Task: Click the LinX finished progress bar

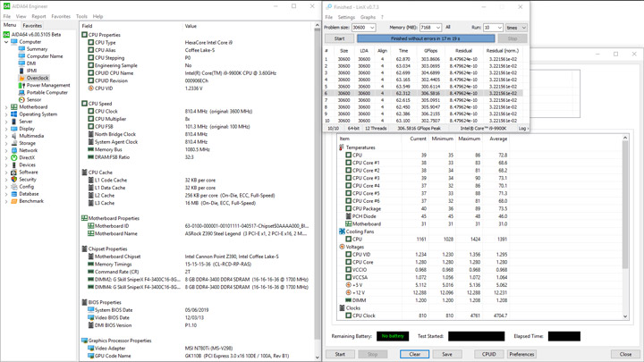Action: [426, 38]
